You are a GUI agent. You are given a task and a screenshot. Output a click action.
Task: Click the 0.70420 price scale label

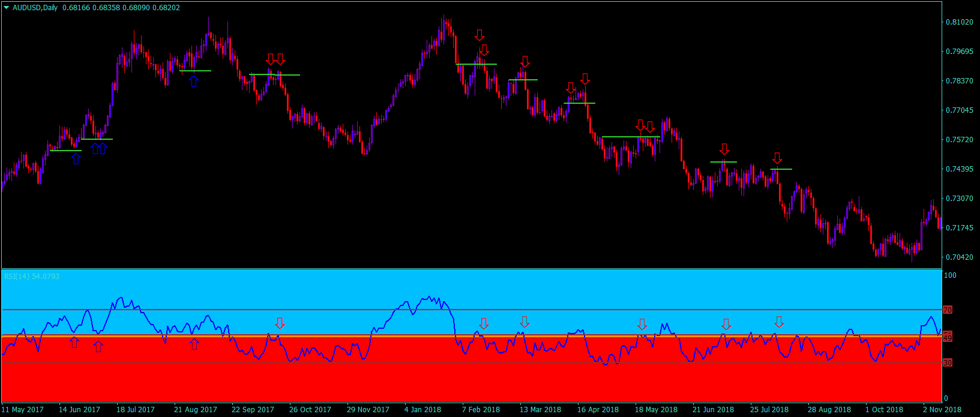point(959,257)
